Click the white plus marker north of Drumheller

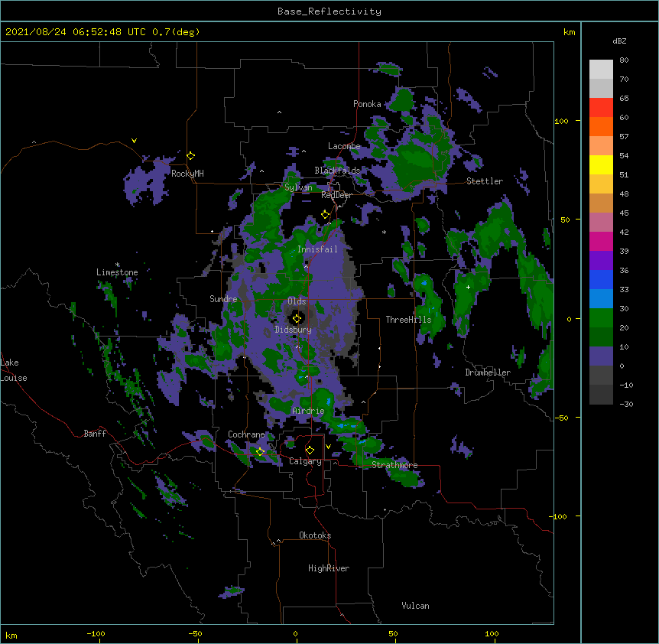[x=468, y=287]
